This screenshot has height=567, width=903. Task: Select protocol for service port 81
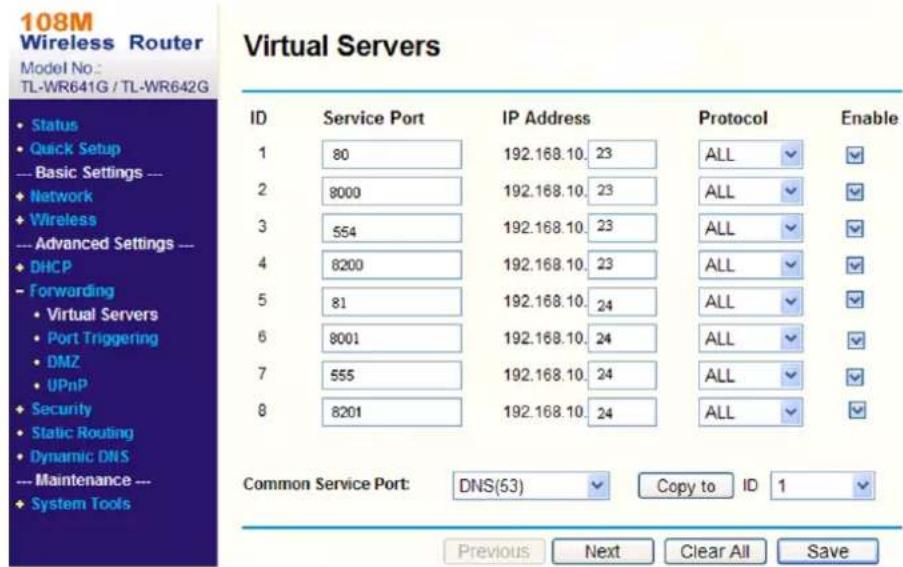pos(750,302)
